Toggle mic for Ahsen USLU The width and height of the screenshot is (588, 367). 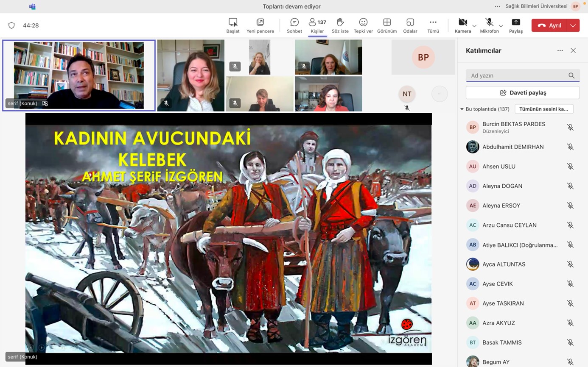(x=570, y=166)
